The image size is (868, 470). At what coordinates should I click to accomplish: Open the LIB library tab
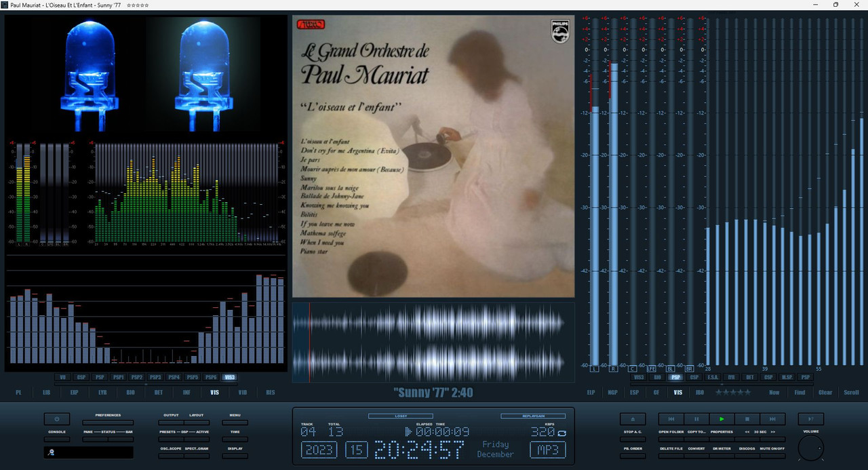click(47, 392)
